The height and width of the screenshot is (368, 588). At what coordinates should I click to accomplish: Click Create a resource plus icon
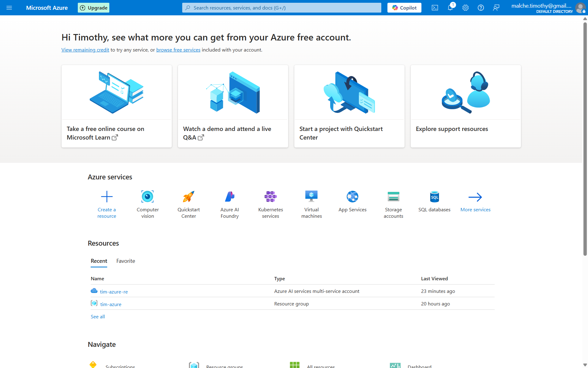click(x=107, y=197)
